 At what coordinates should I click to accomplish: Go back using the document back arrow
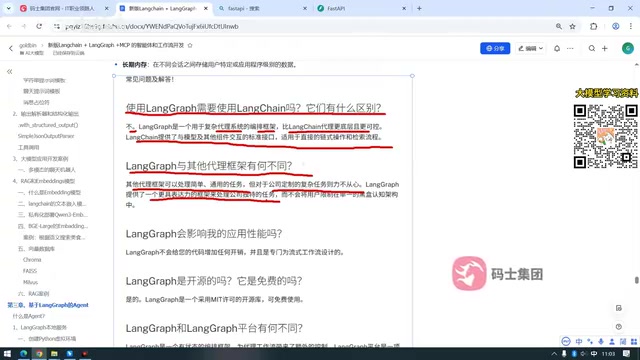[x=11, y=49]
